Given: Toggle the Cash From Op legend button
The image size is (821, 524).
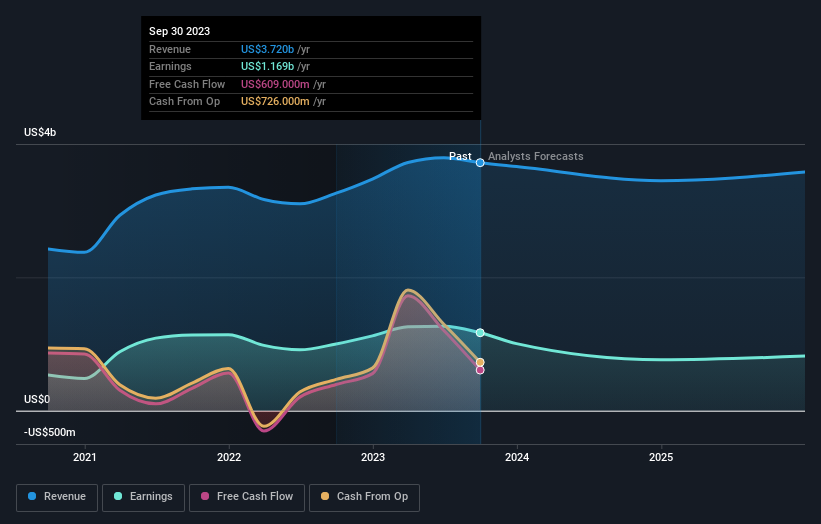Looking at the screenshot, I should (x=364, y=497).
